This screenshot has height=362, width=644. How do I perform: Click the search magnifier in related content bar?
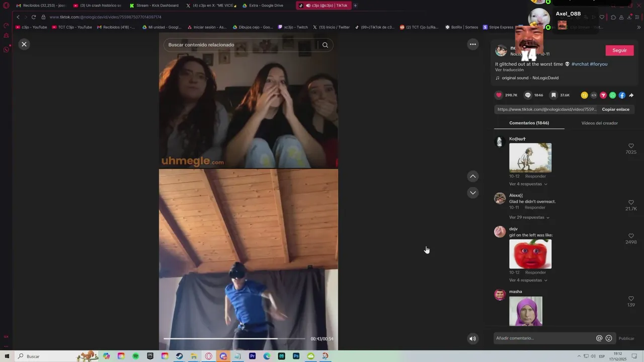(325, 45)
